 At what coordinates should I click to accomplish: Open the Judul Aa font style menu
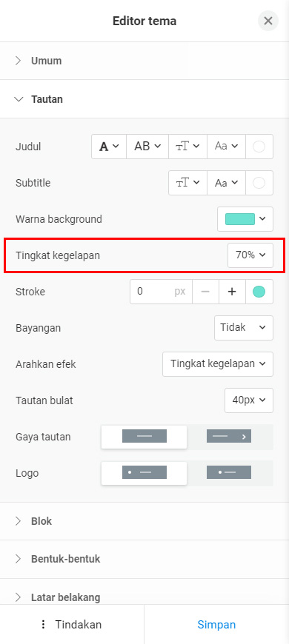point(227,147)
